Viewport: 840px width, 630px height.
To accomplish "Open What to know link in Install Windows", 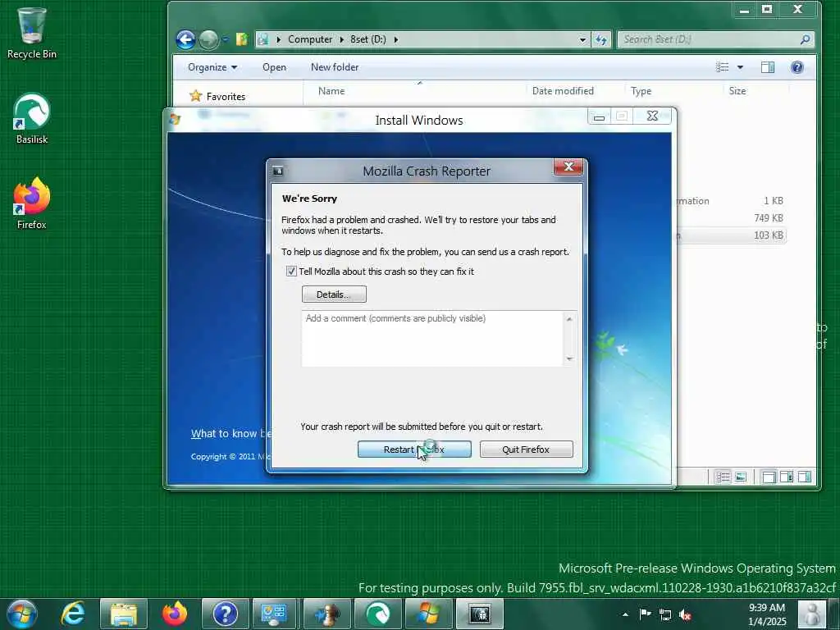I will tap(231, 433).
